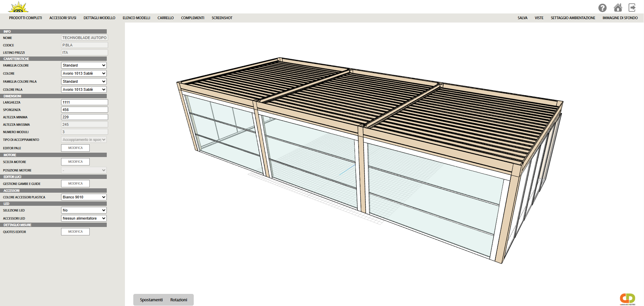Click Modifica button for Scelta Motore
Viewport: 644px width, 306px height.
(x=75, y=162)
